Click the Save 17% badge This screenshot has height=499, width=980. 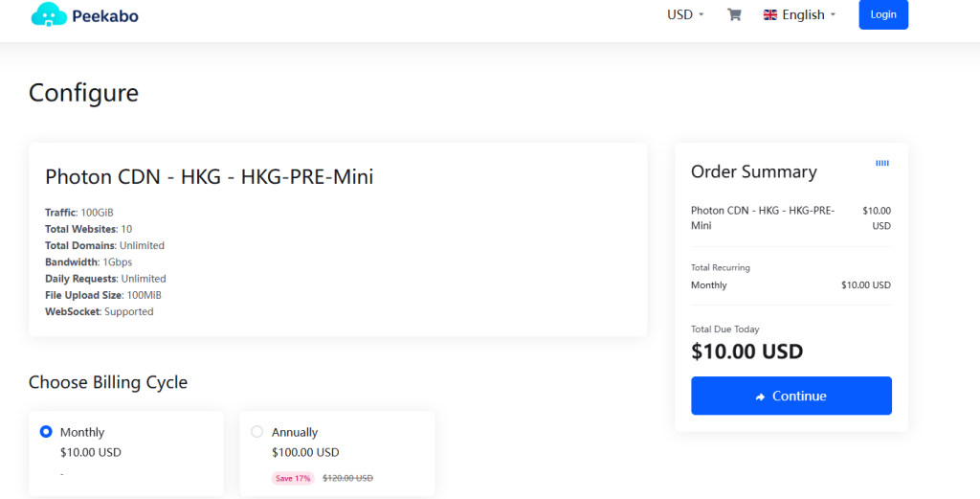point(293,477)
